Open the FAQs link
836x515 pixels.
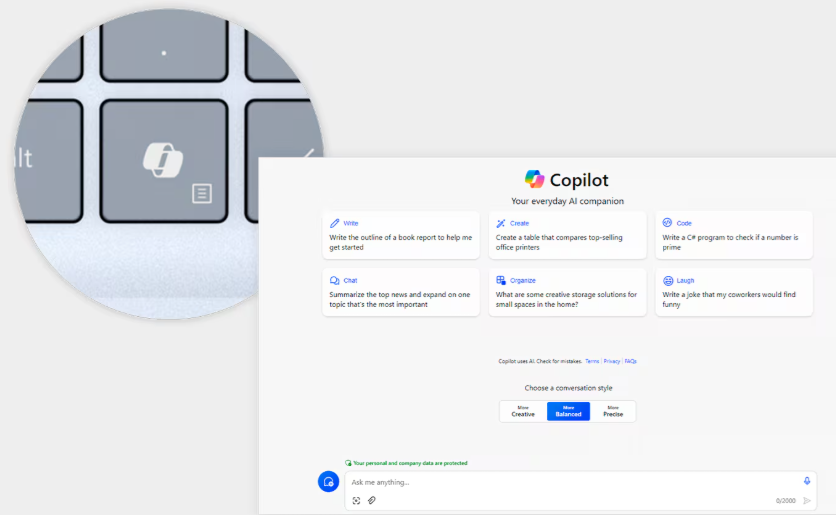[631, 361]
